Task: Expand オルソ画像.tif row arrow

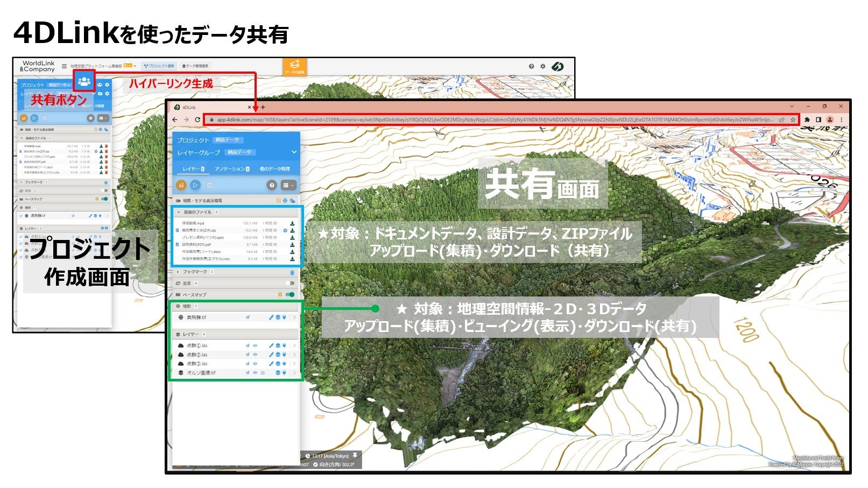Action: pyautogui.click(x=294, y=372)
